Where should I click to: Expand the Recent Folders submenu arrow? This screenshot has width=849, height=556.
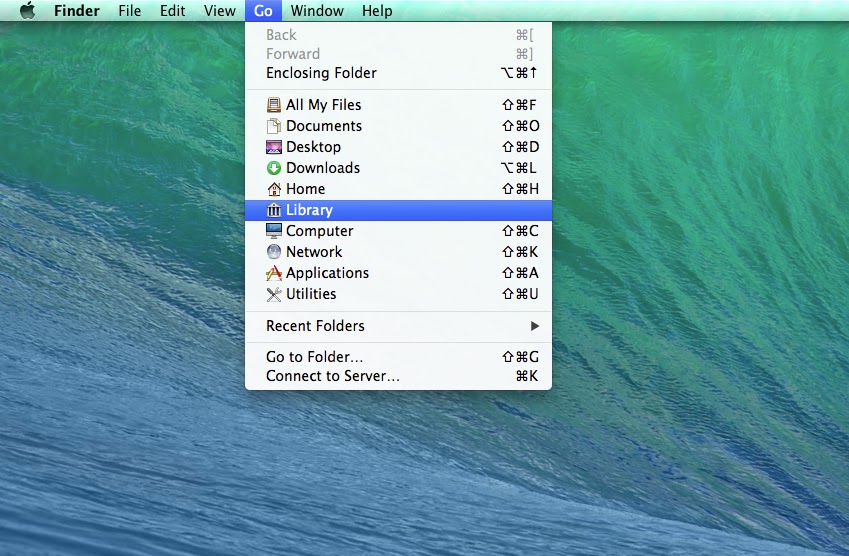(x=535, y=326)
